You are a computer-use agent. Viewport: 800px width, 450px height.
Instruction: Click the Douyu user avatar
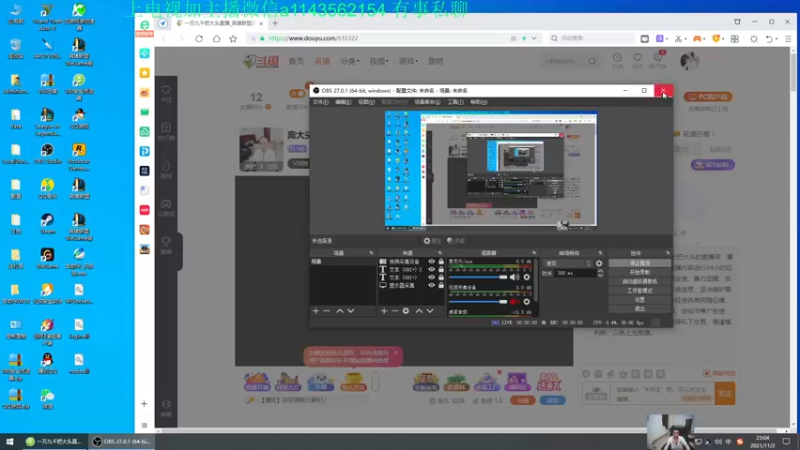(x=689, y=61)
